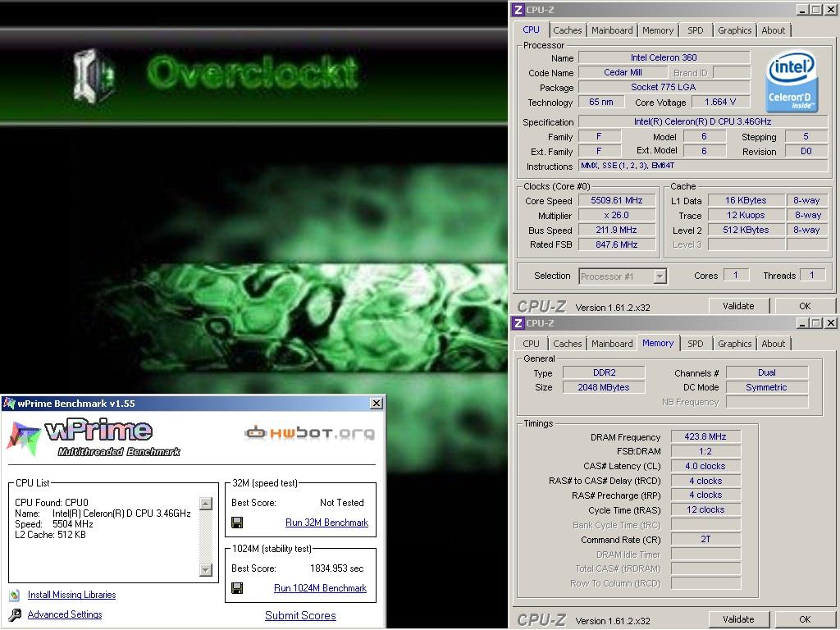Click the HWBOT.org logo in wPrime
840x630 pixels.
[309, 432]
